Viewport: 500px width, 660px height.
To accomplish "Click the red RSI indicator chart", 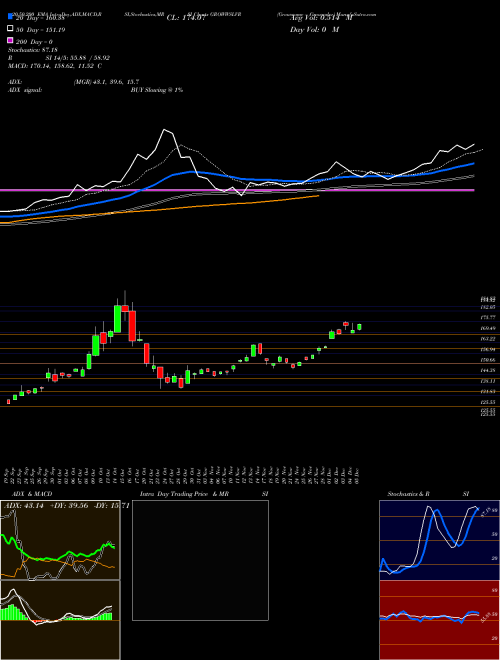I will 439,620.
